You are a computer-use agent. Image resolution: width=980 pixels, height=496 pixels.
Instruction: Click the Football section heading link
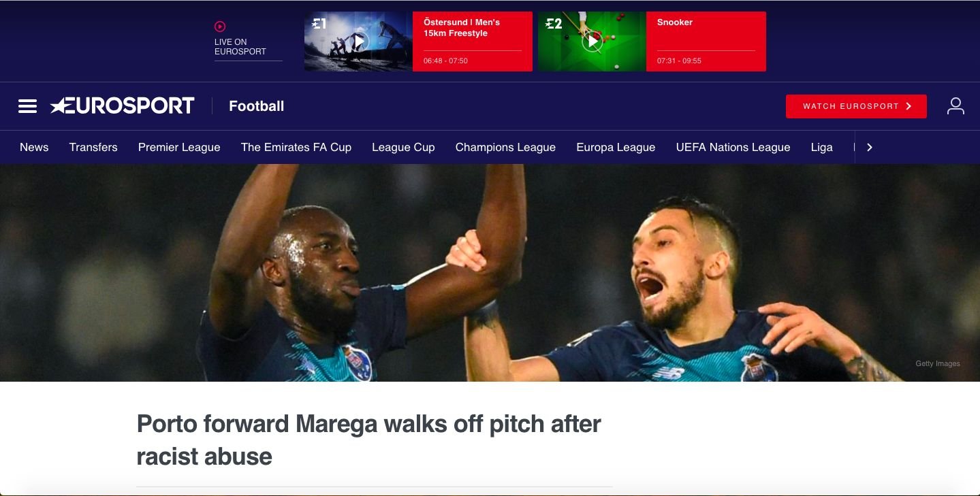(x=257, y=106)
